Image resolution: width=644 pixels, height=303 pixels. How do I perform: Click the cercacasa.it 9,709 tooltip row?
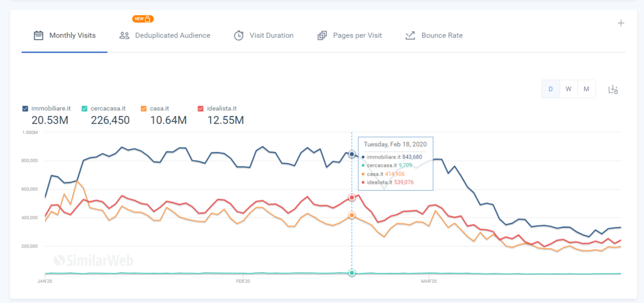(387, 165)
